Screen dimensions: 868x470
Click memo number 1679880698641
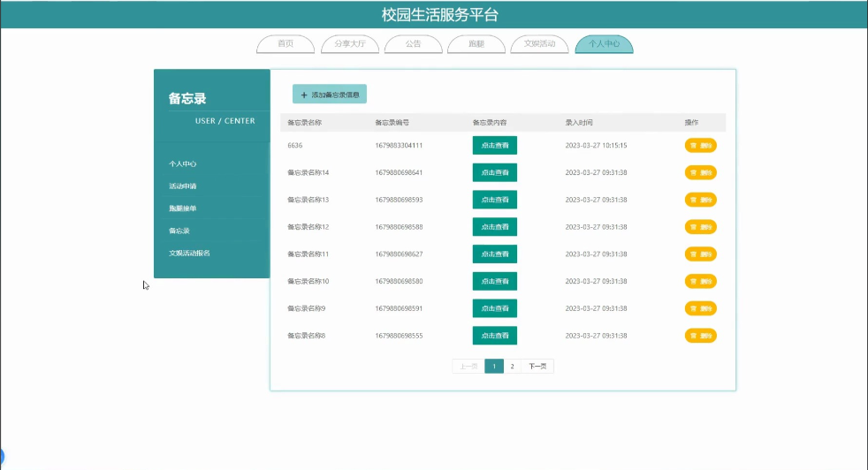(399, 172)
